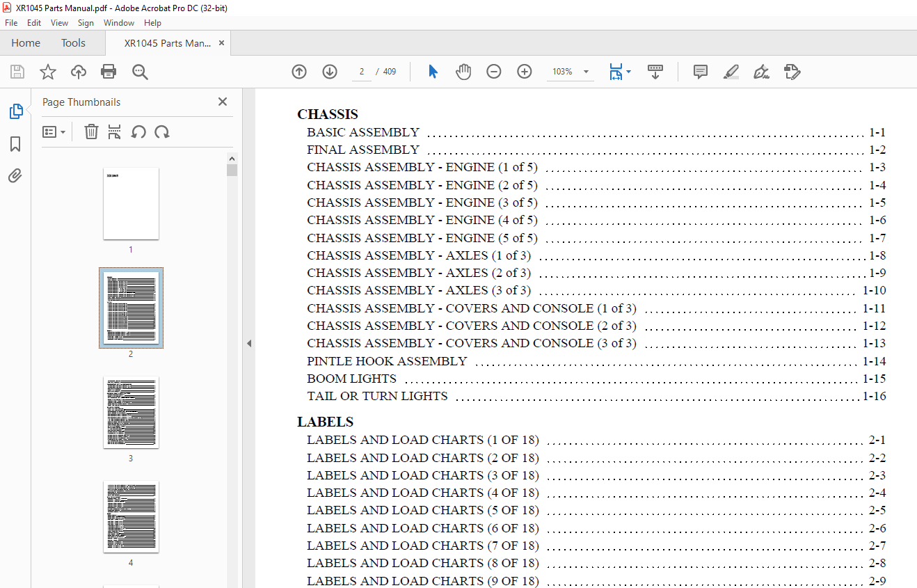
Task: Click the CHASSIS section heading
Action: (328, 114)
